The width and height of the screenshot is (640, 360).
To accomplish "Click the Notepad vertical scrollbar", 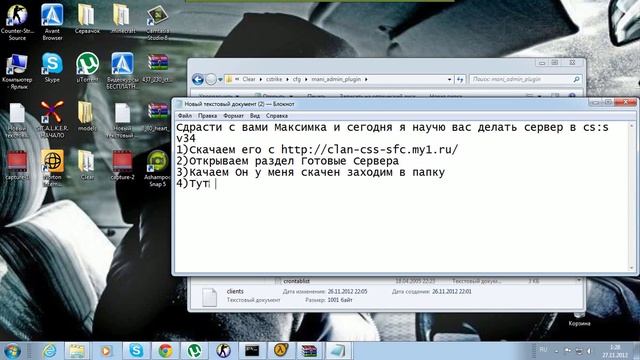I will point(631,197).
